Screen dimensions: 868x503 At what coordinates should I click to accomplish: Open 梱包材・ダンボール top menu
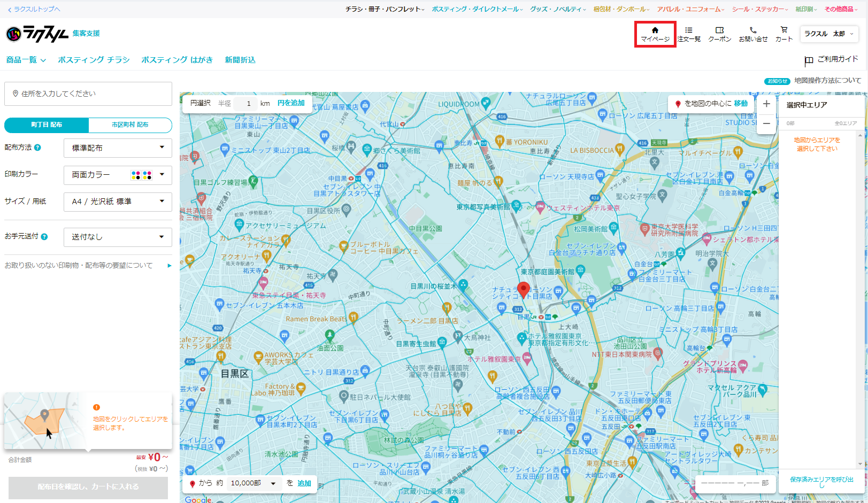click(x=622, y=9)
